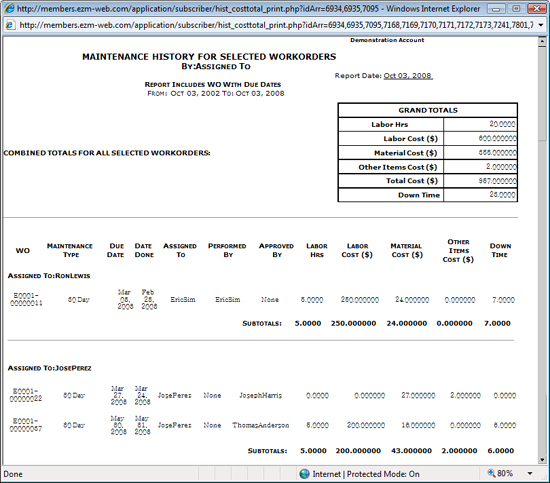Screen dimensions: 550x483
Task: Click the page icon in address bar
Action: [10, 25]
